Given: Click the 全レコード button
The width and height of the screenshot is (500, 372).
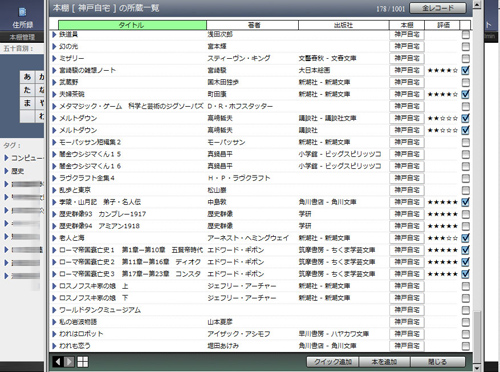Looking at the screenshot, I should pos(438,8).
